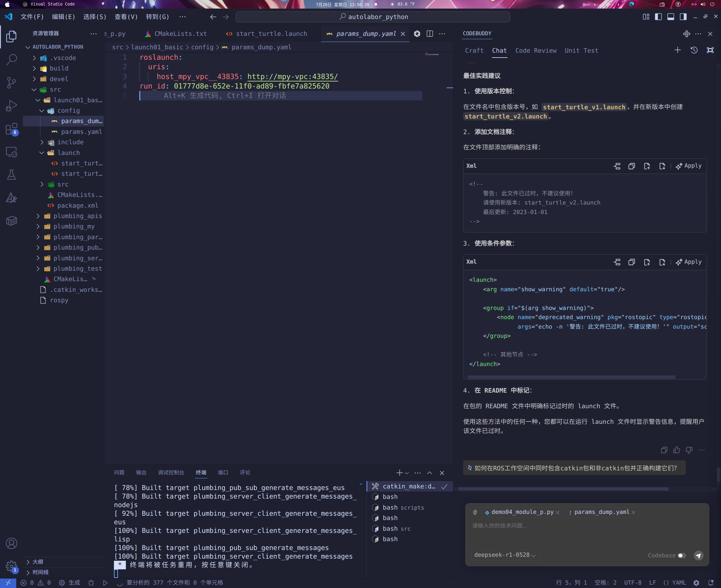The image size is (721, 588).
Task: Click send message arrow in CodeBuddy
Action: click(698, 556)
